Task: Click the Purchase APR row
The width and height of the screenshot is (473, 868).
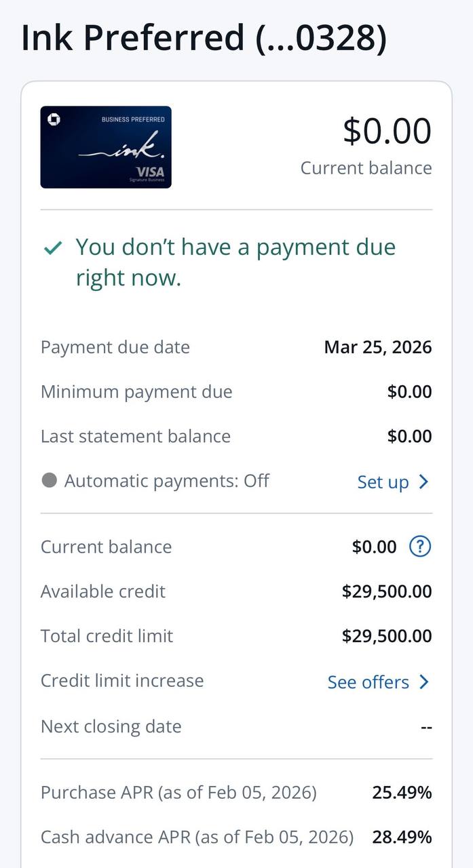Action: (x=236, y=792)
